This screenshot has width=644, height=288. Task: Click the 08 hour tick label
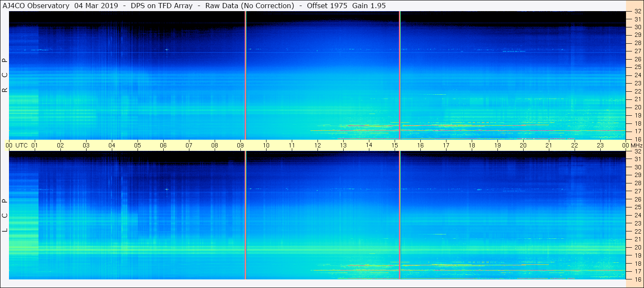(x=215, y=145)
